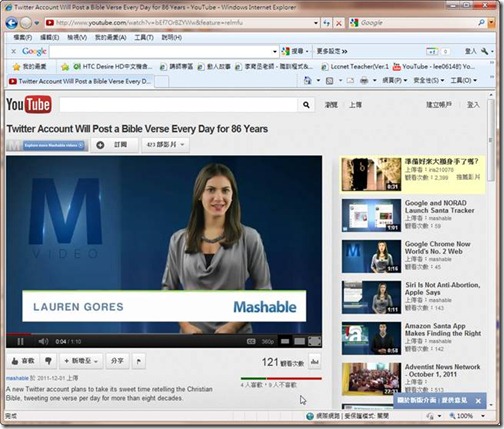The height and width of the screenshot is (429, 504).
Task: Close the Google Toolbar with its X
Action: point(13,51)
